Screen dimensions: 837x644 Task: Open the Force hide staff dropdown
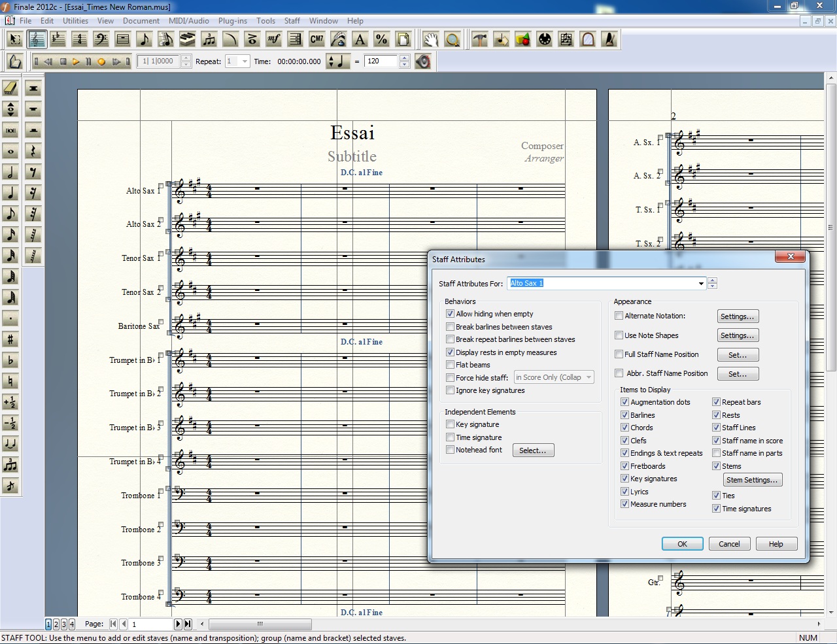click(589, 377)
